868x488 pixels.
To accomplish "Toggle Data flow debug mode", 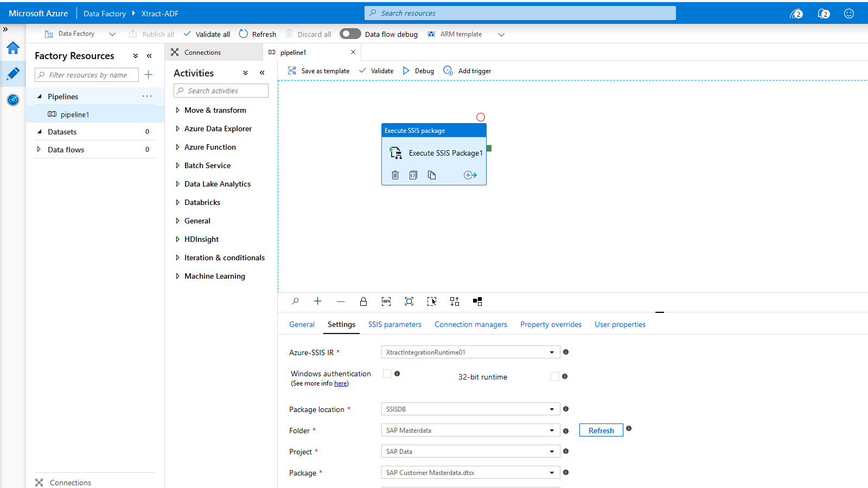I will 350,34.
